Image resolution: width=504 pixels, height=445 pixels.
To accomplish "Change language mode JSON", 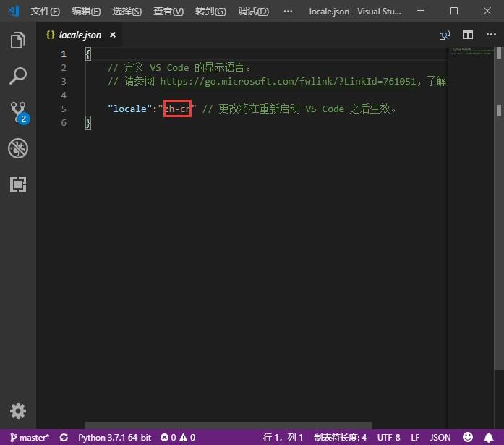I will pyautogui.click(x=440, y=438).
